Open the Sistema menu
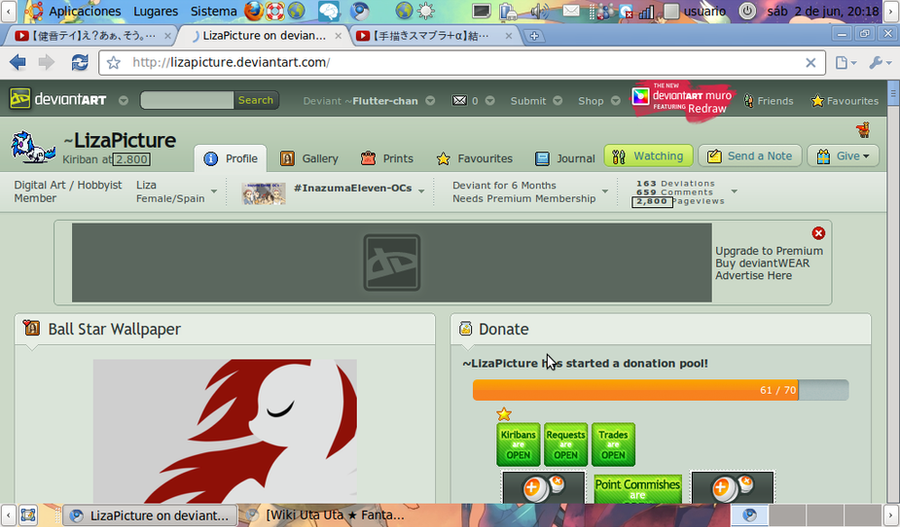The image size is (900, 527). point(214,11)
